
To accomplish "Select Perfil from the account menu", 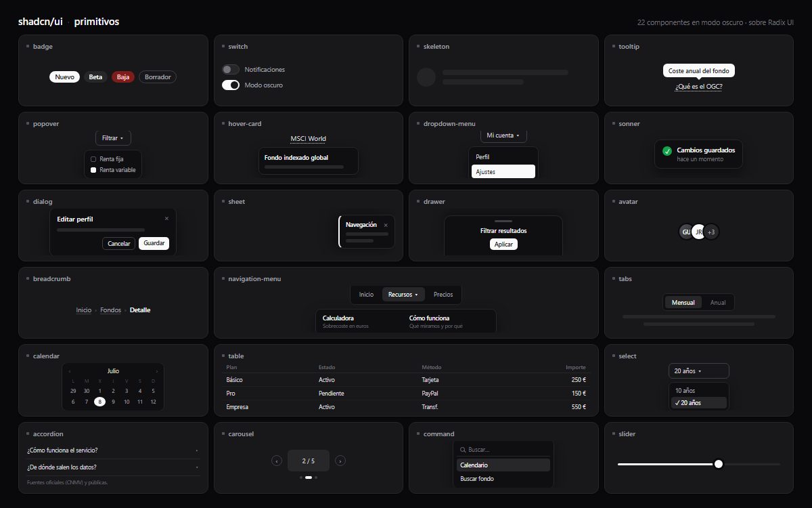I will pyautogui.click(x=503, y=157).
